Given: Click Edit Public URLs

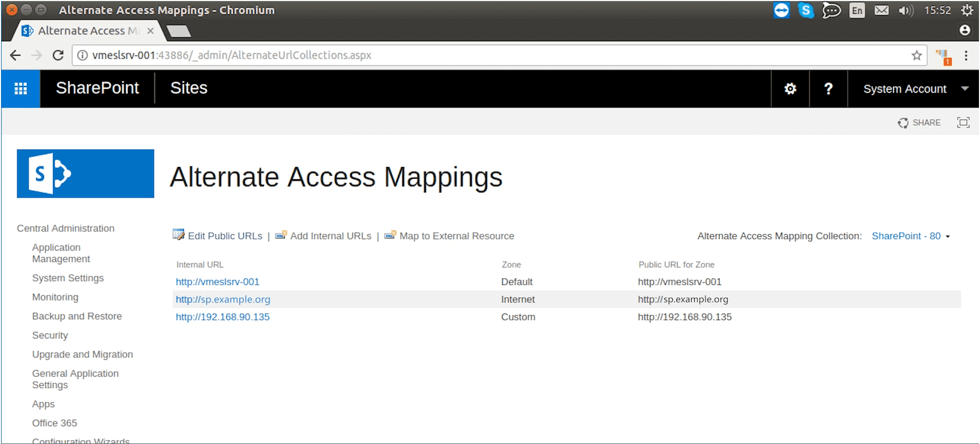Looking at the screenshot, I should [225, 236].
